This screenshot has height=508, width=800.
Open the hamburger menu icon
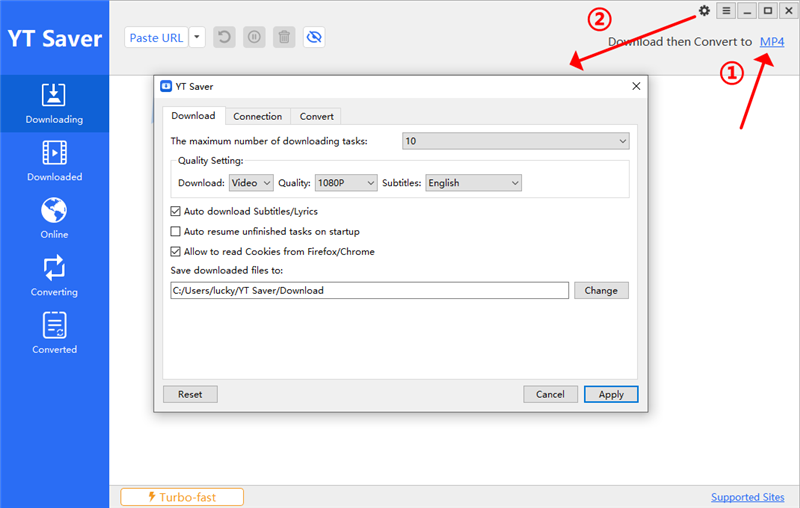(x=726, y=11)
